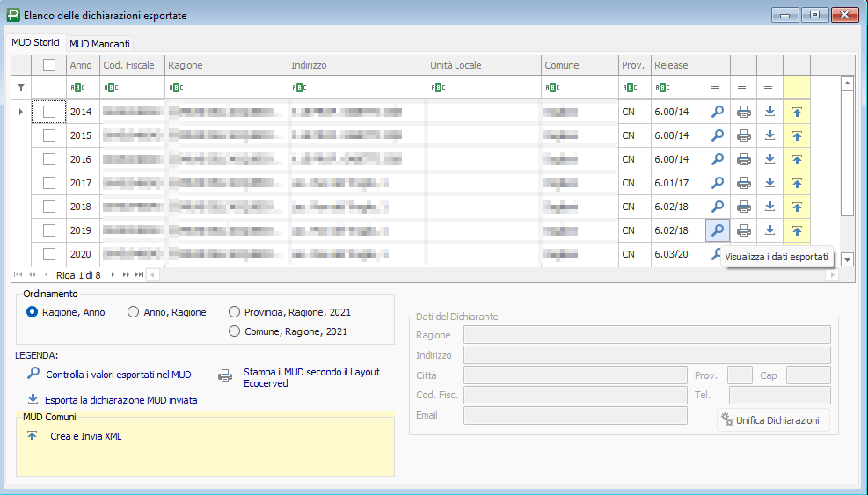
Task: Tick the checkbox for the 2015 row
Action: click(x=49, y=135)
